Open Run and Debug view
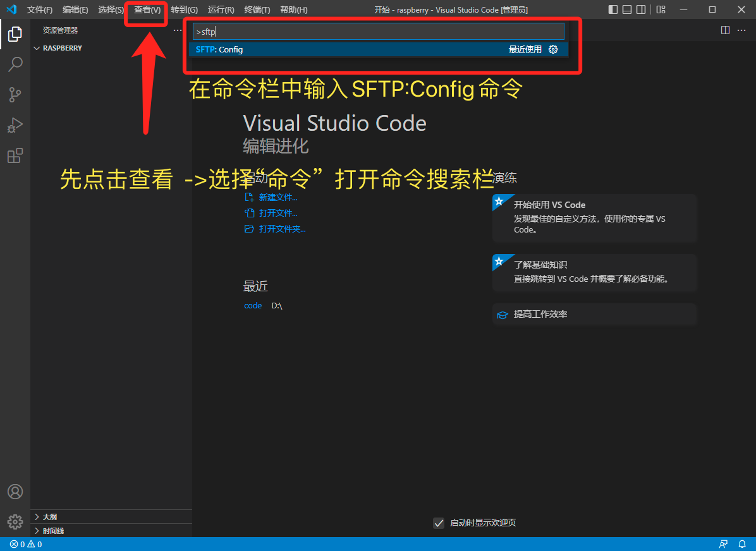 coord(15,125)
